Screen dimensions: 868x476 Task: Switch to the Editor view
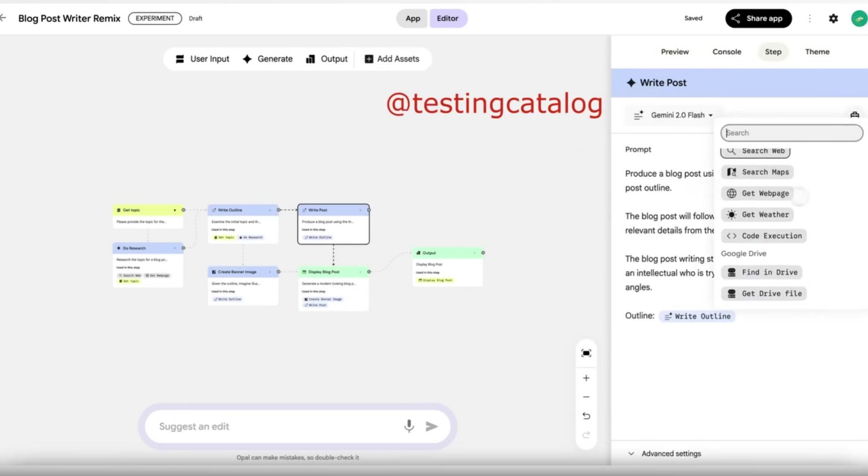pos(448,19)
